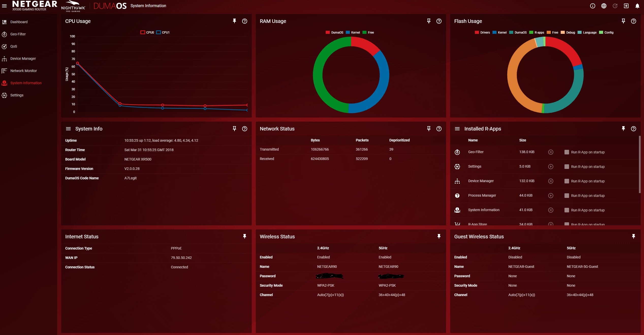Go to Dashboard in sidebar

19,22
